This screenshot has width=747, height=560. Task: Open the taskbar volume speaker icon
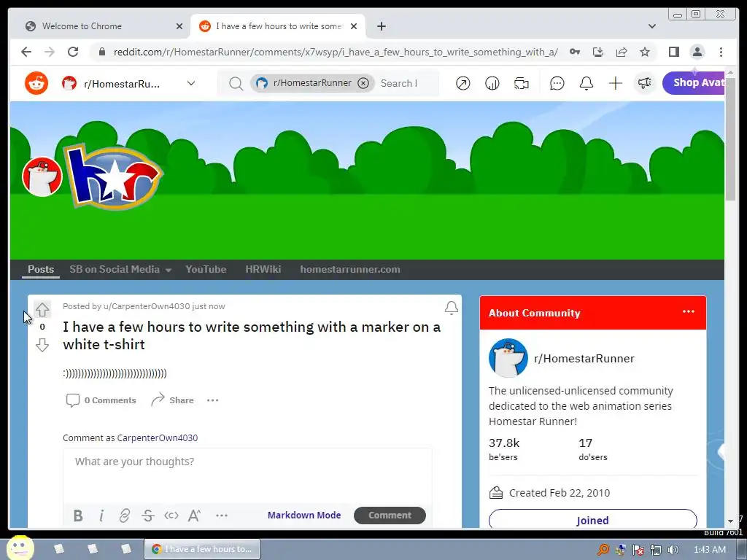673,550
